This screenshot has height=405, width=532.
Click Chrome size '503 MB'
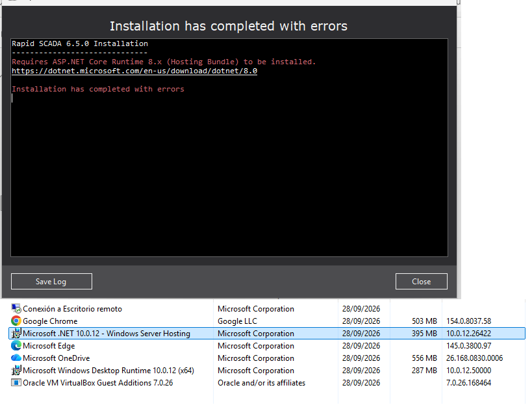point(424,321)
